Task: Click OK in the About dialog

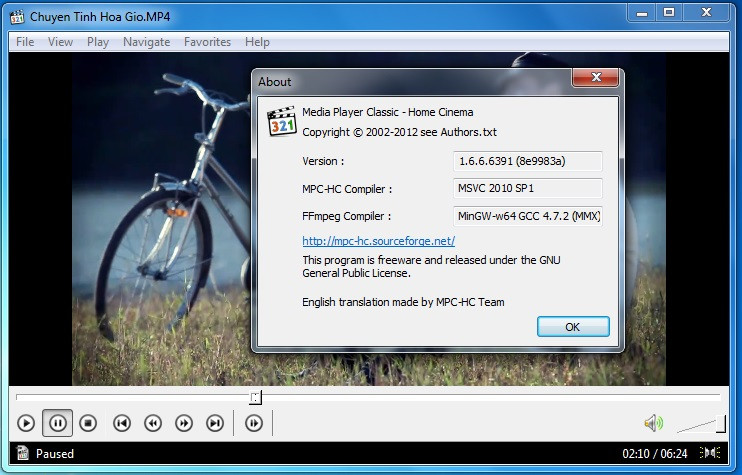Action: point(573,327)
